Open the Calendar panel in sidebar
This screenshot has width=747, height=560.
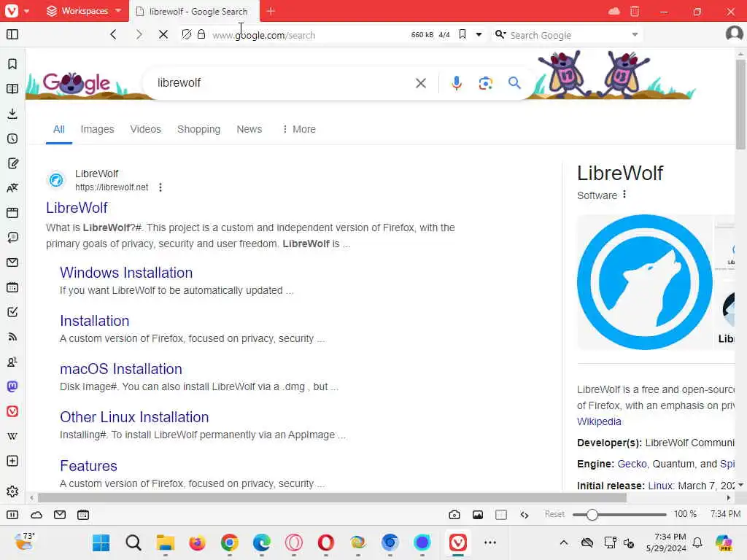(x=12, y=287)
